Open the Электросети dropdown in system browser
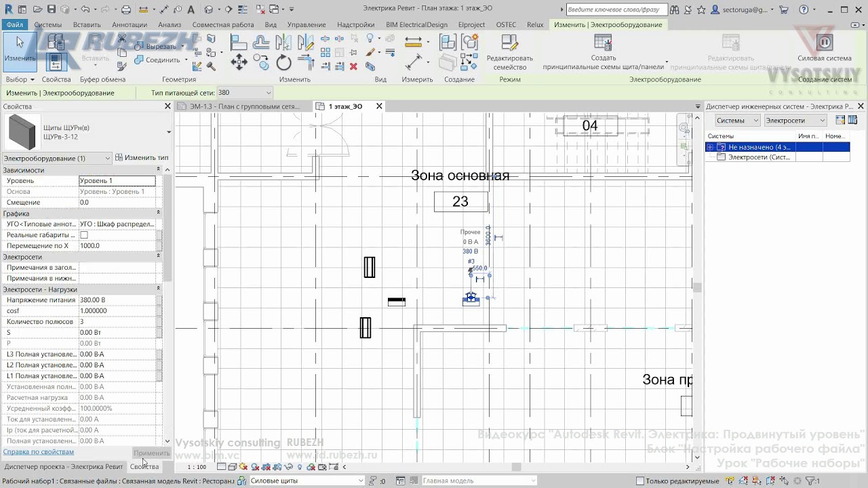The image size is (868, 488). [795, 121]
